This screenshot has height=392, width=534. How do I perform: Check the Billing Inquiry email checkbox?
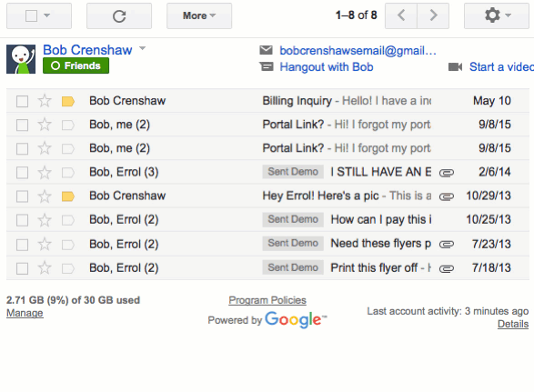[22, 101]
